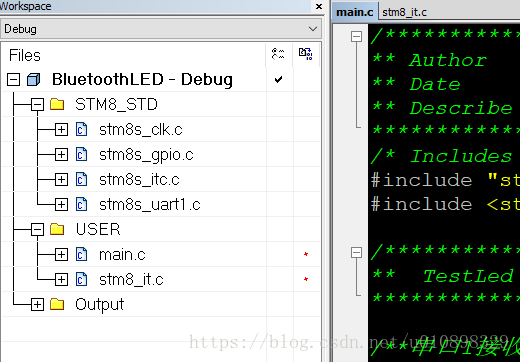Select the STM8_STD folder label
The height and width of the screenshot is (362, 520).
[116, 105]
